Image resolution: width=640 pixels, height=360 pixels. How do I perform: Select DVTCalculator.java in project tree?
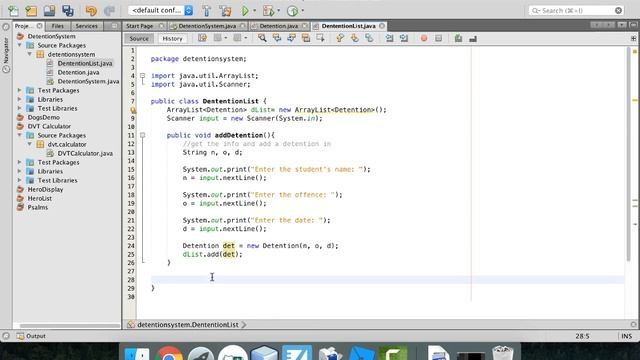(x=85, y=153)
